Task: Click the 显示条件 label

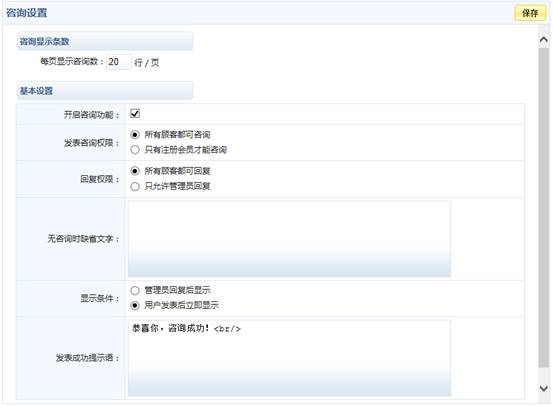Action: coord(100,298)
